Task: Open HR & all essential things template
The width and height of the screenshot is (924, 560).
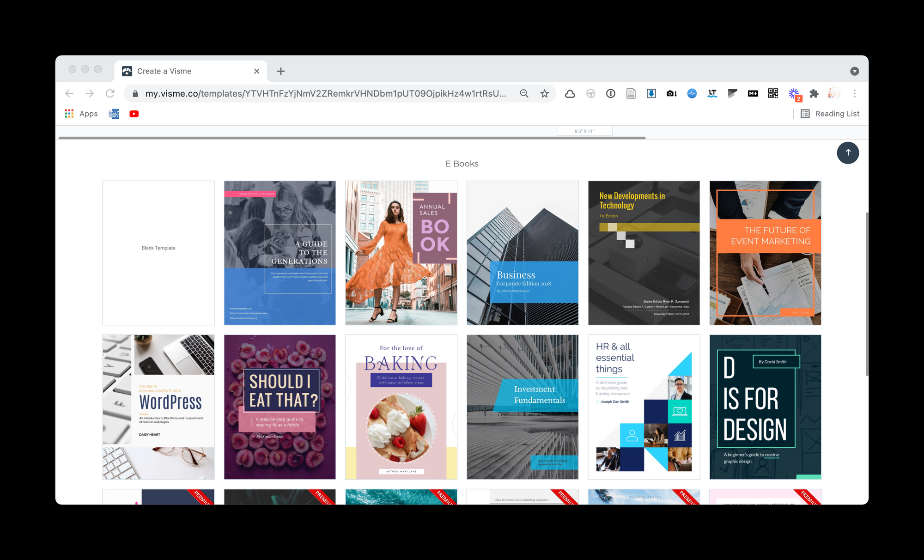Action: coord(644,407)
